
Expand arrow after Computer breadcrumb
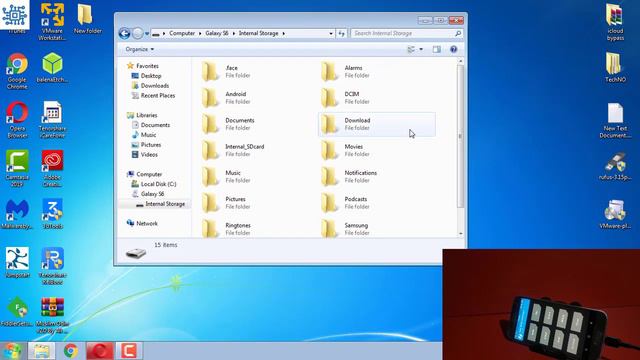(x=200, y=33)
